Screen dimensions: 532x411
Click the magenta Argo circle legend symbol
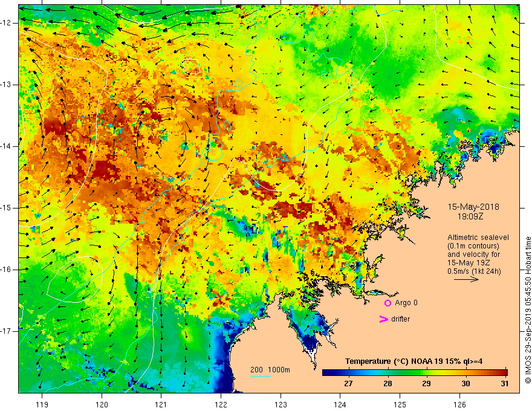tap(388, 303)
